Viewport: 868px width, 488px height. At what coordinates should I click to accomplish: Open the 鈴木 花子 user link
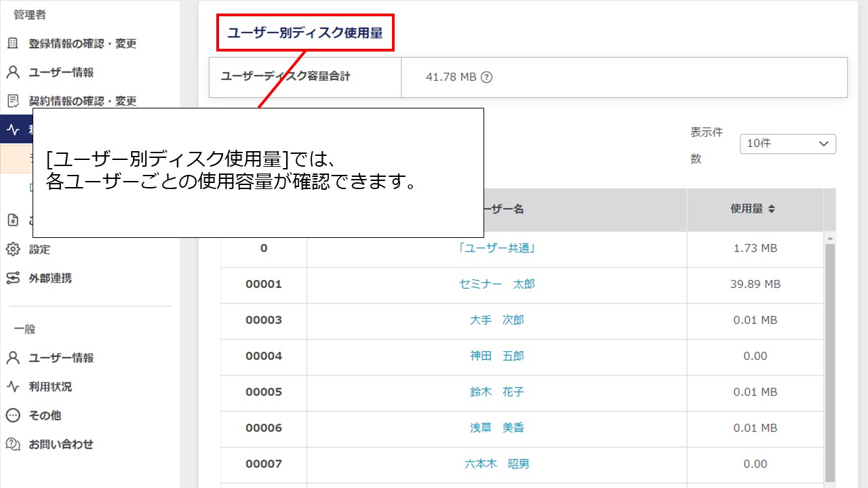tap(497, 392)
